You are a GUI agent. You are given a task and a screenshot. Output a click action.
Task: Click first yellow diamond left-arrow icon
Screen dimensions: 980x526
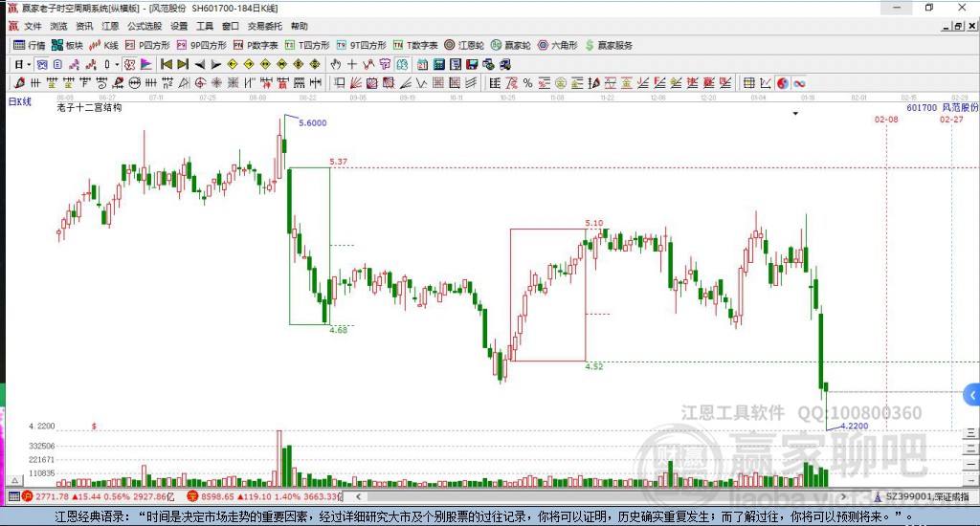233,64
